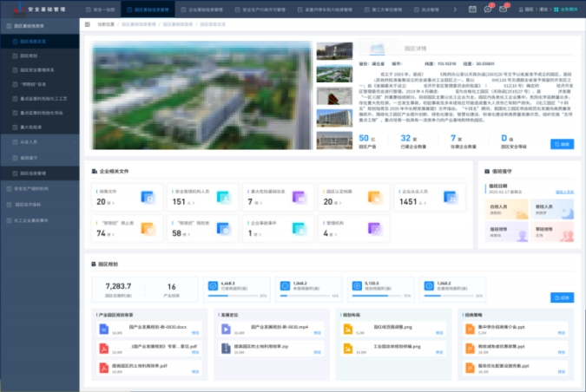Click blue icon on the 1451 人 card
Viewport: 586px width, 392px height.
tap(451, 197)
